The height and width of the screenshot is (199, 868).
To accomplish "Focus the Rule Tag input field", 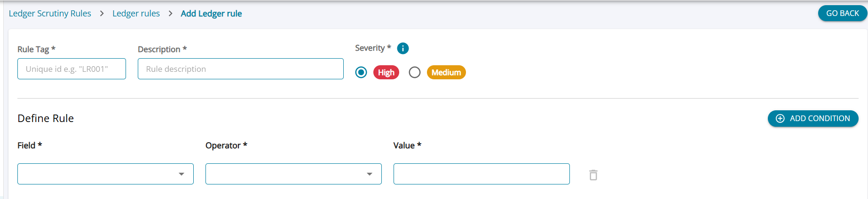I will point(71,69).
